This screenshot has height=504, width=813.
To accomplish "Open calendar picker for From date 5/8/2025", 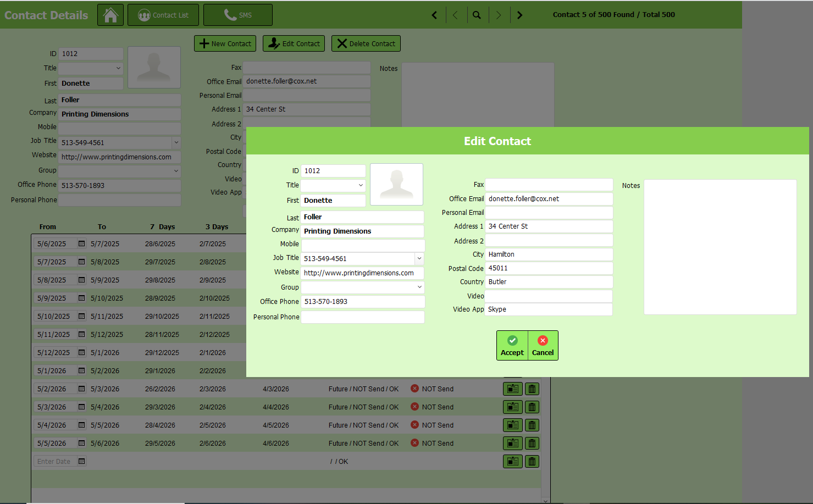I will click(x=81, y=280).
